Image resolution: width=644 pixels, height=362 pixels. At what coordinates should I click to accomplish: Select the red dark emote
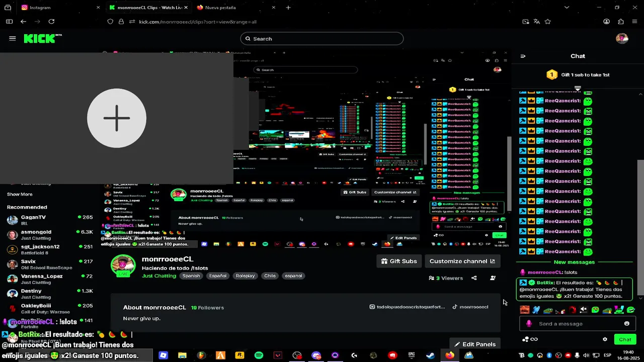click(572, 310)
